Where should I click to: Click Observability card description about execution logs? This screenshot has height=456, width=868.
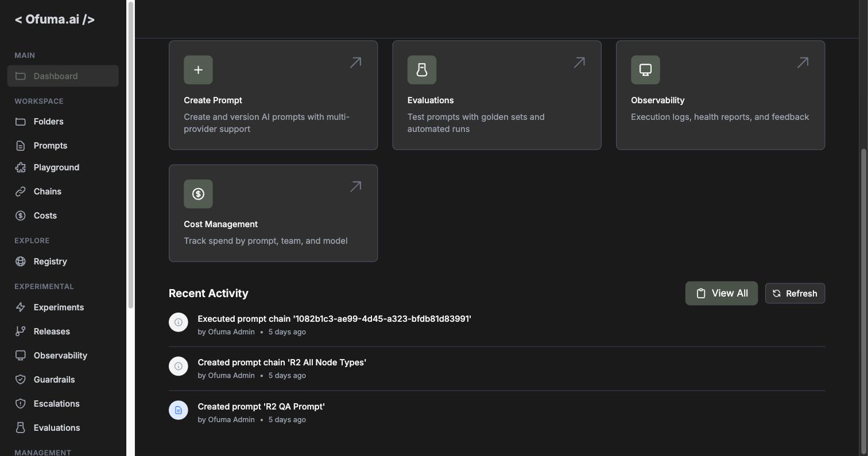point(720,117)
